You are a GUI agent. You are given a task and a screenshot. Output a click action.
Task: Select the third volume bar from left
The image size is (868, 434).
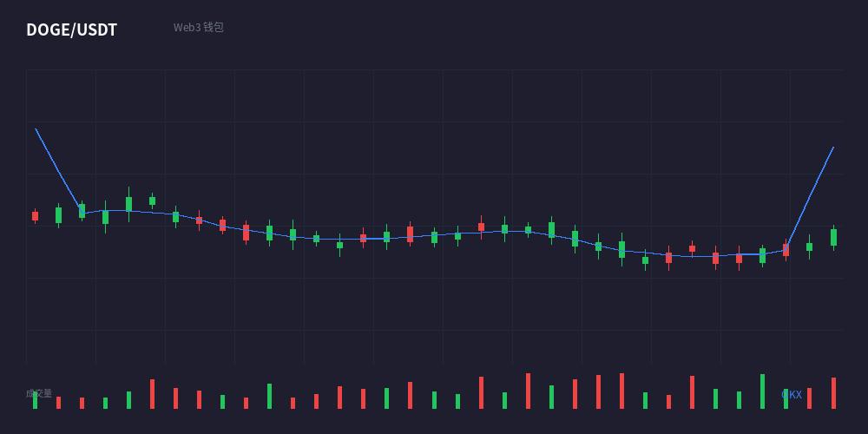[x=82, y=403]
